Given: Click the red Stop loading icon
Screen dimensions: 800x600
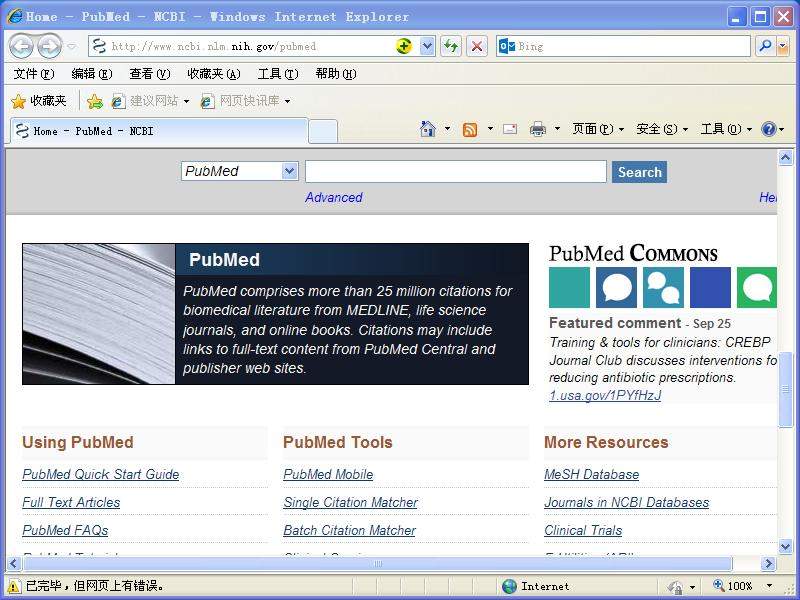Looking at the screenshot, I should click(x=477, y=46).
